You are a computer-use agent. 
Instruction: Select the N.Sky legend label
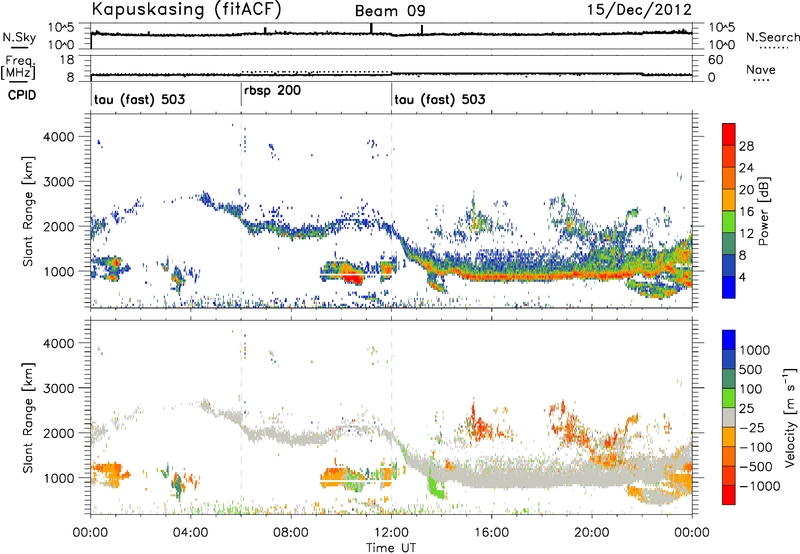coord(19,37)
